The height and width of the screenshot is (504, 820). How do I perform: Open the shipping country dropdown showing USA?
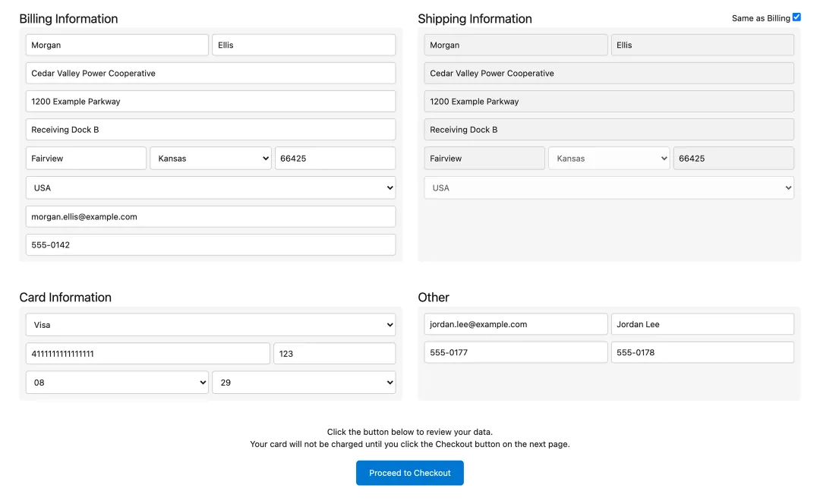coord(609,187)
